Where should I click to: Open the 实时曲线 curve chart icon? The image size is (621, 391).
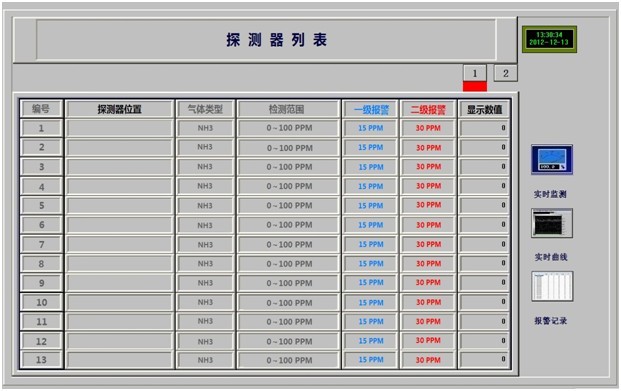coord(552,223)
